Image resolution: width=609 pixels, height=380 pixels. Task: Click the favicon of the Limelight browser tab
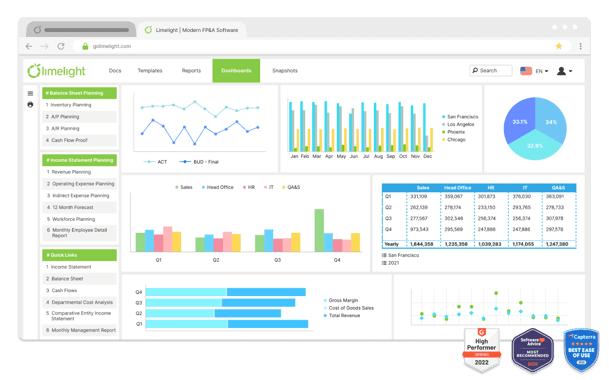tap(148, 30)
